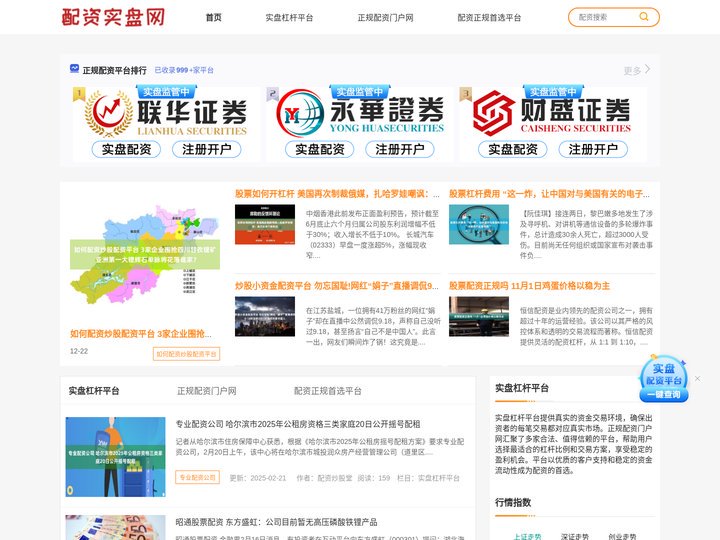Click 实盘配资 under 永華證券
The width and height of the screenshot is (720, 540).
click(x=320, y=149)
